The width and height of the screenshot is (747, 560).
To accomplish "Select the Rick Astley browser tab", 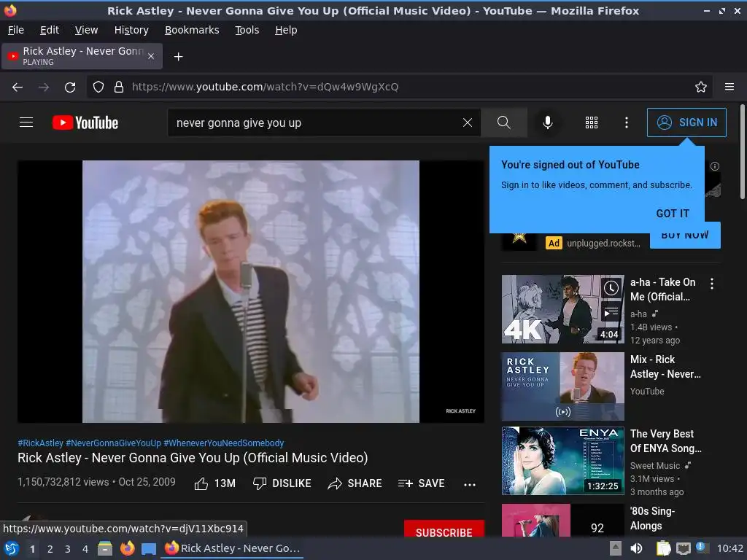I will 82,56.
